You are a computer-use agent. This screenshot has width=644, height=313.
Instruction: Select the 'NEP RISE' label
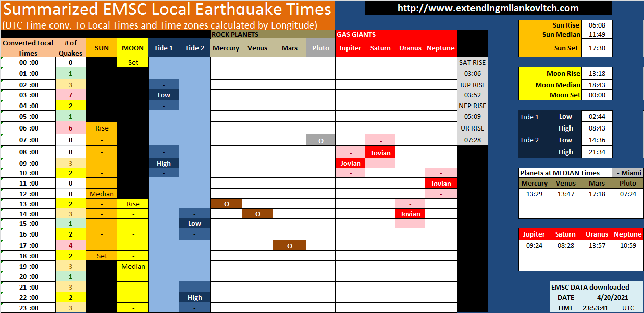point(472,106)
